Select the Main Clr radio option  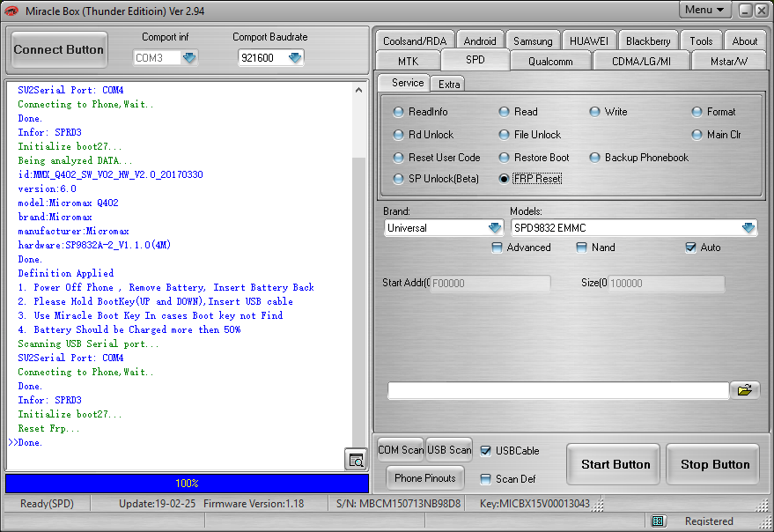click(x=716, y=135)
